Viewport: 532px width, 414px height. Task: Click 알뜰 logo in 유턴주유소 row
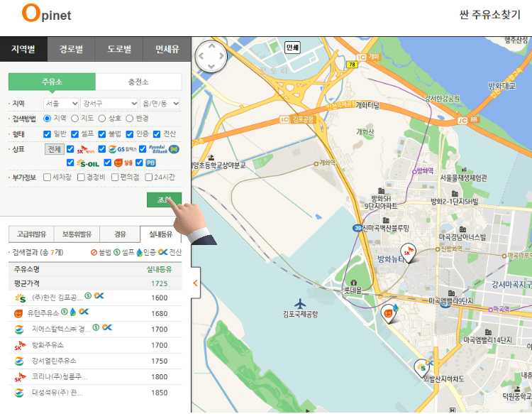coord(18,313)
